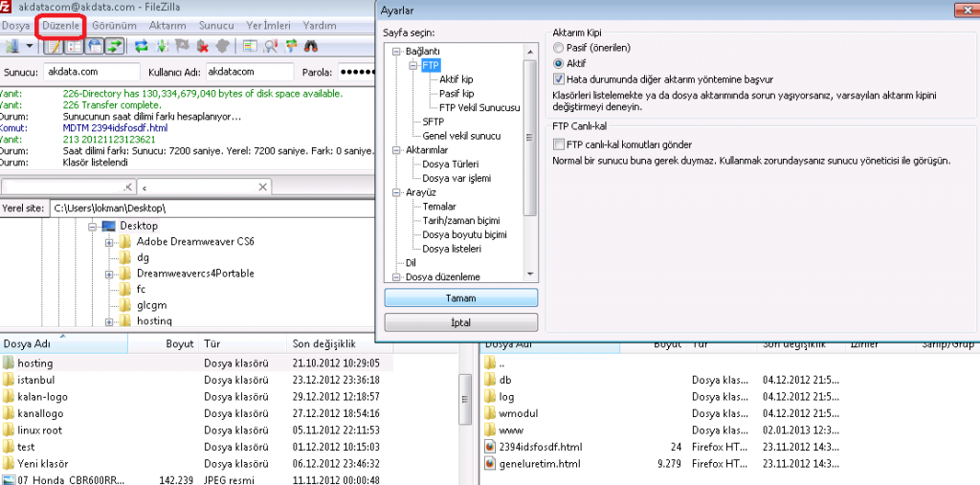
Task: Toggle the transfer queue display icon
Action: [x=115, y=46]
